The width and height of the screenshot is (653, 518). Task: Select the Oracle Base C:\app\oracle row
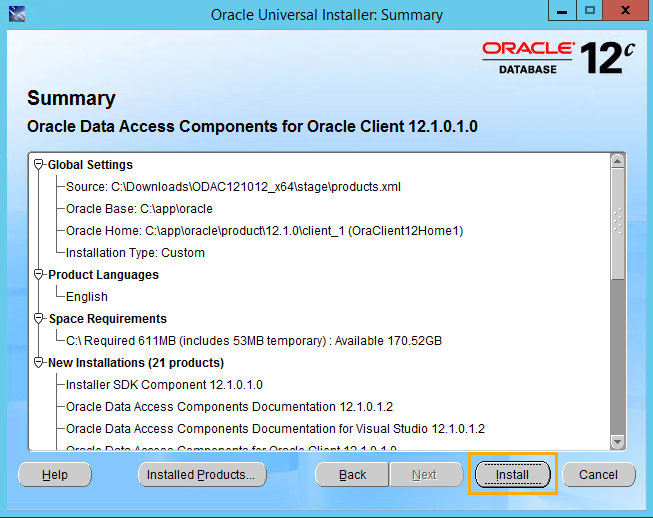(139, 209)
